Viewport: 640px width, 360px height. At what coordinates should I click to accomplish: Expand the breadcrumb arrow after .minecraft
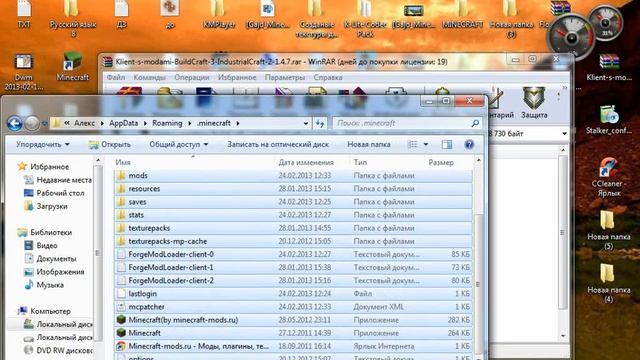[238, 123]
